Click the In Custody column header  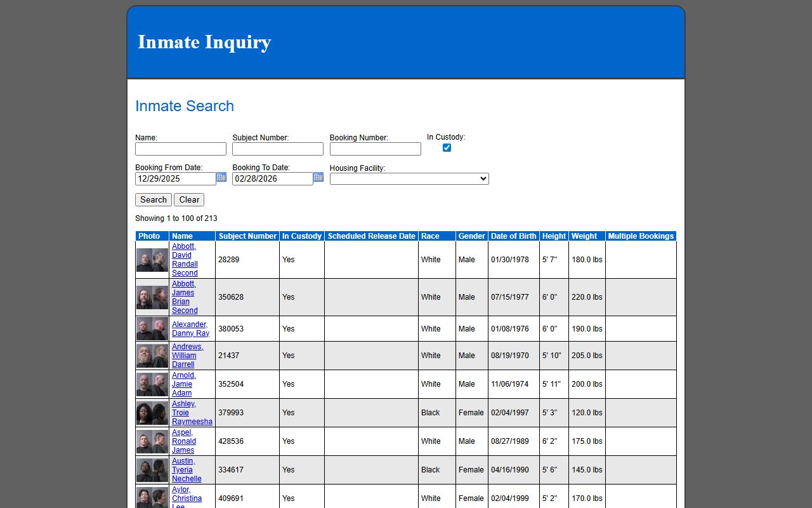pos(302,236)
